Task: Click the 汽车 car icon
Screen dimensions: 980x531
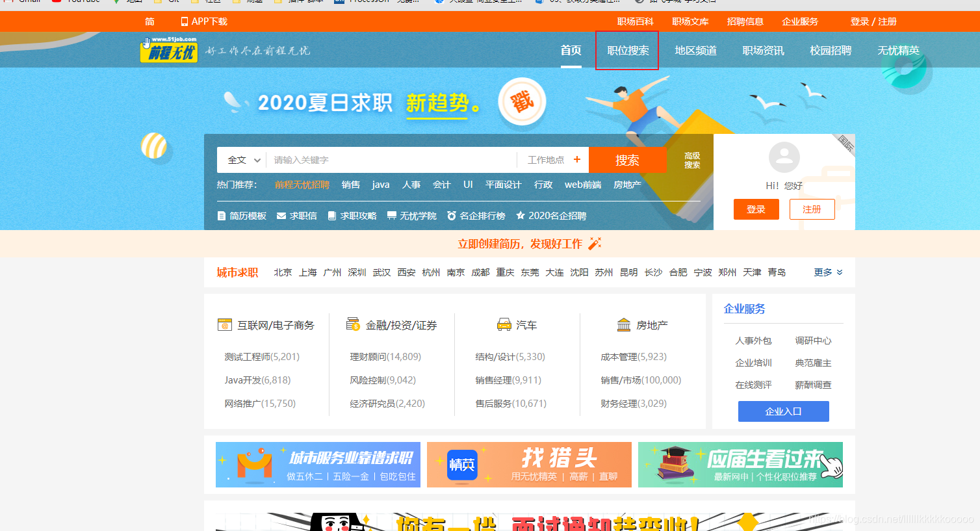Action: click(x=503, y=324)
